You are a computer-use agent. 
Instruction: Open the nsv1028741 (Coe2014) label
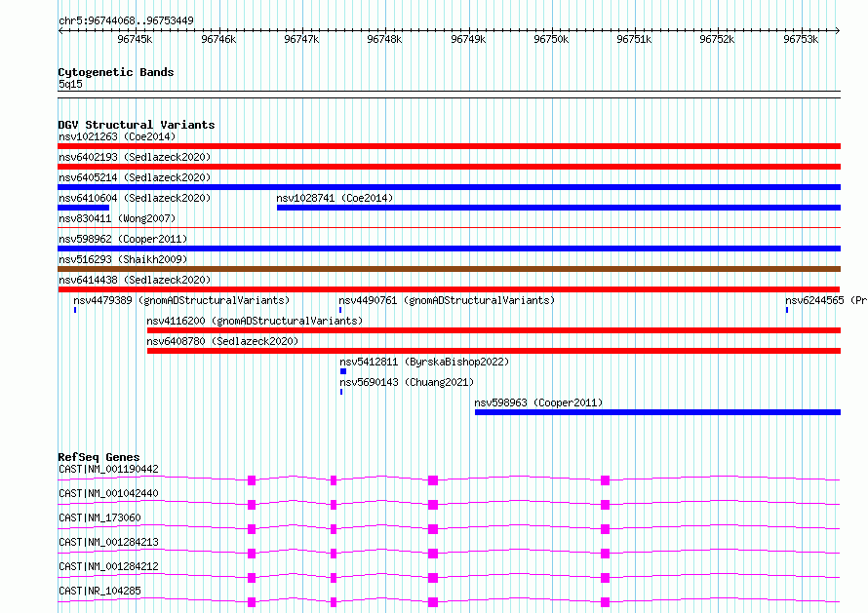335,198
